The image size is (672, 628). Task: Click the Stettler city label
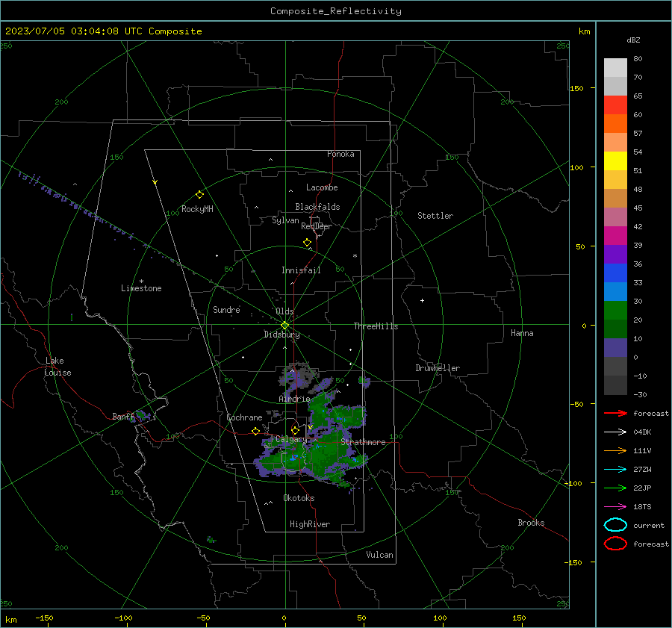click(x=435, y=216)
